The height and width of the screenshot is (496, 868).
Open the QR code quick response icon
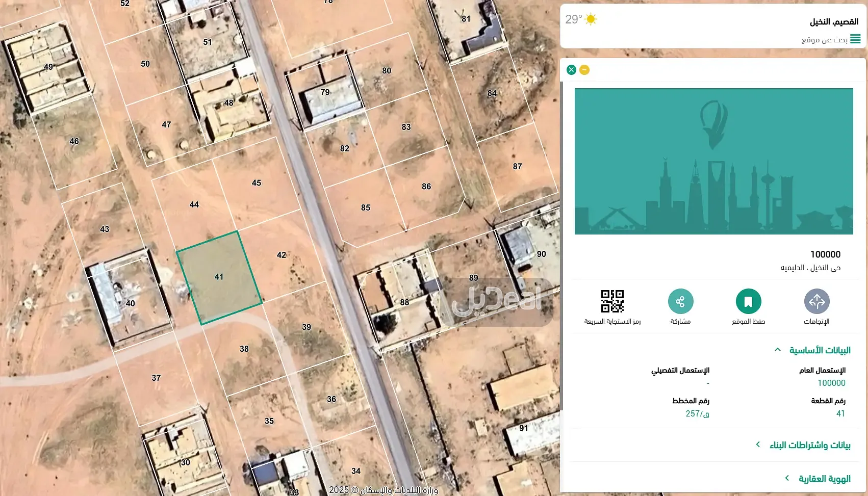pyautogui.click(x=612, y=301)
